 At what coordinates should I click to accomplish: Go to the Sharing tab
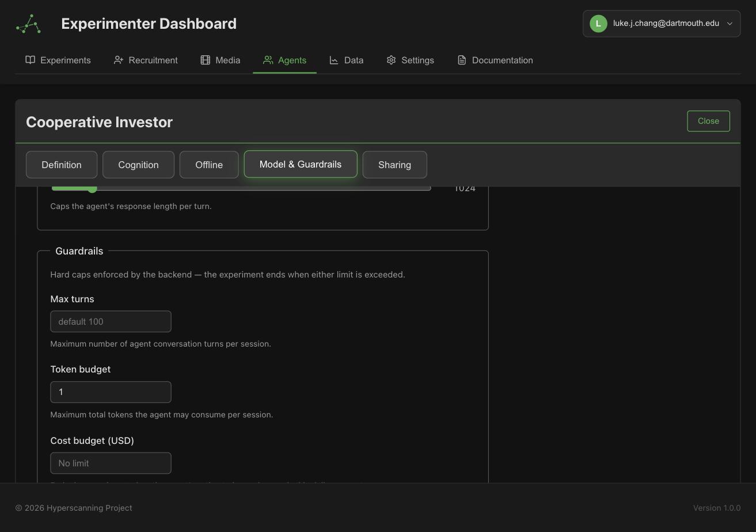pos(394,165)
